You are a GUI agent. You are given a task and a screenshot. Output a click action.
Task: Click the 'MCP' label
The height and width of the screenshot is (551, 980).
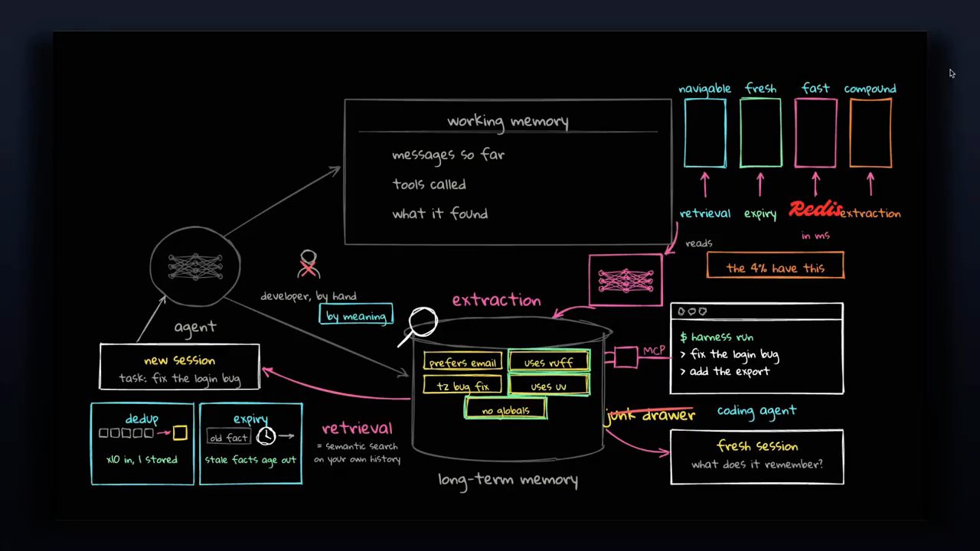(x=654, y=350)
